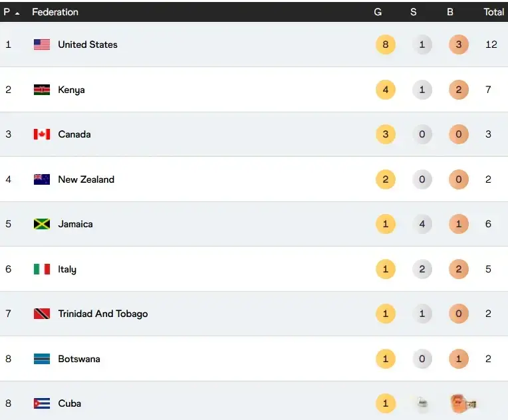Click the New Zealand flag icon

point(42,179)
